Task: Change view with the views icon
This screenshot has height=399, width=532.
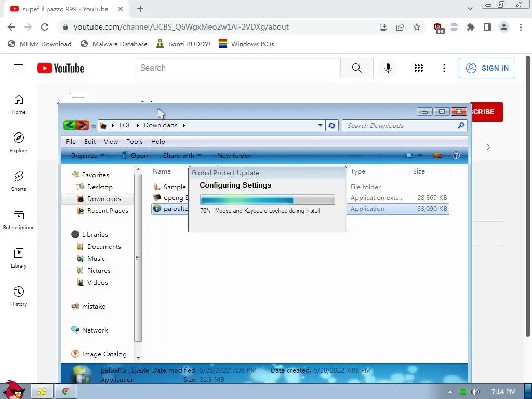Action: (409, 156)
